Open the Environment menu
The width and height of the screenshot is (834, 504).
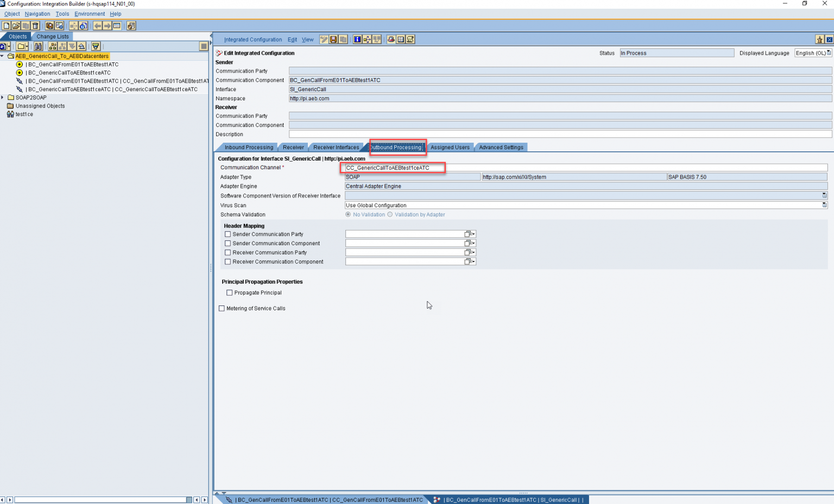(90, 14)
